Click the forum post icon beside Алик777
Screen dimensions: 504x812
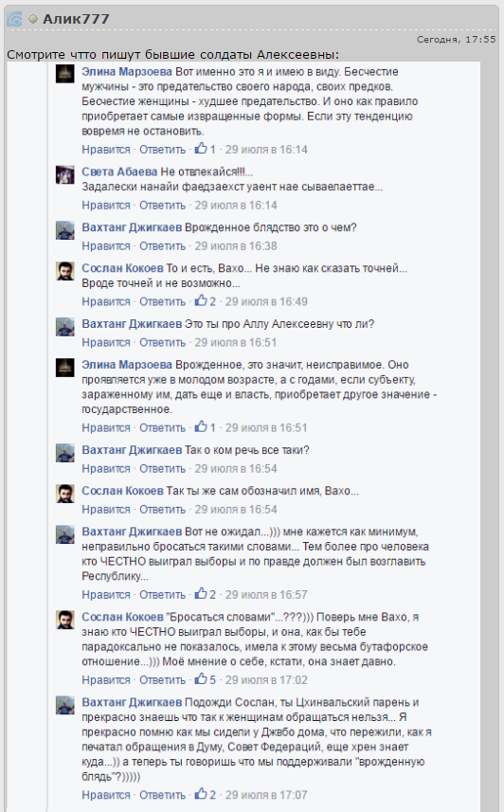tap(14, 20)
